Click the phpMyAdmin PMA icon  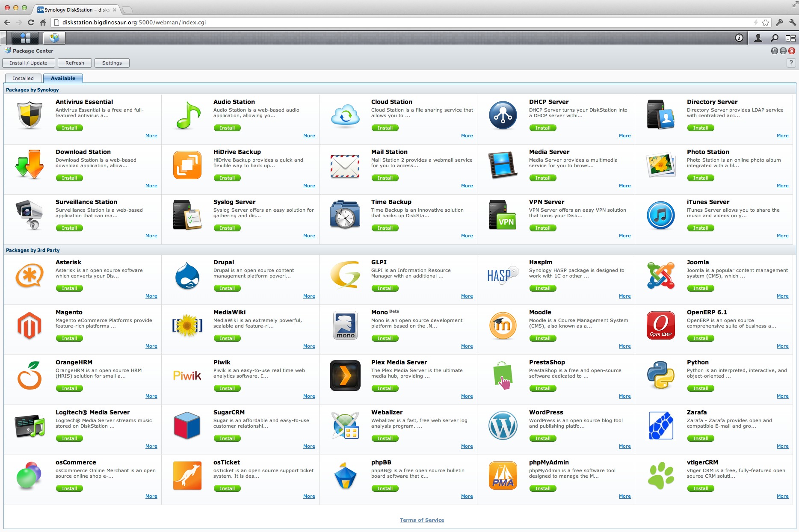point(503,476)
